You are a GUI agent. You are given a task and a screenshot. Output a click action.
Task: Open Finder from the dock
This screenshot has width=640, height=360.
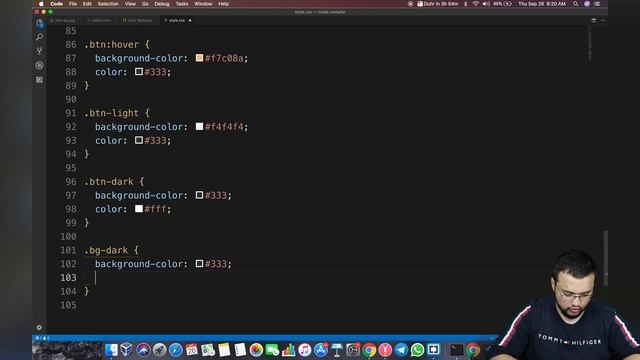(x=111, y=350)
